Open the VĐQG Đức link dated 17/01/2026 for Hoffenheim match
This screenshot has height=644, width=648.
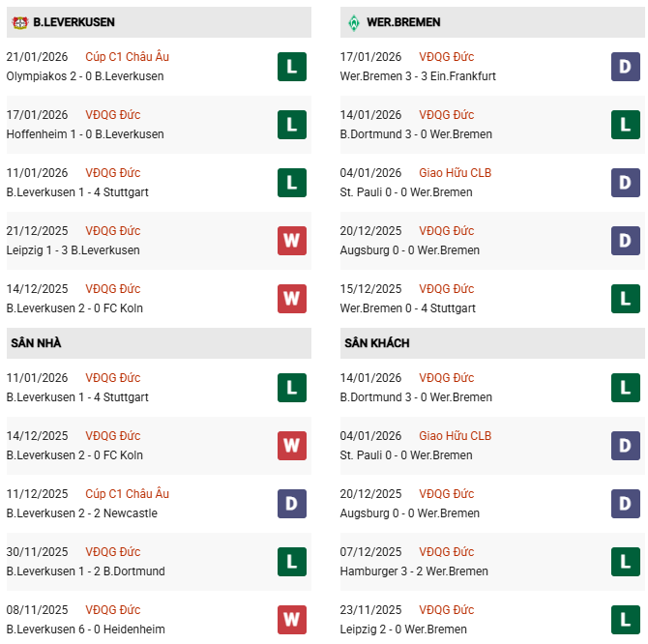point(112,115)
